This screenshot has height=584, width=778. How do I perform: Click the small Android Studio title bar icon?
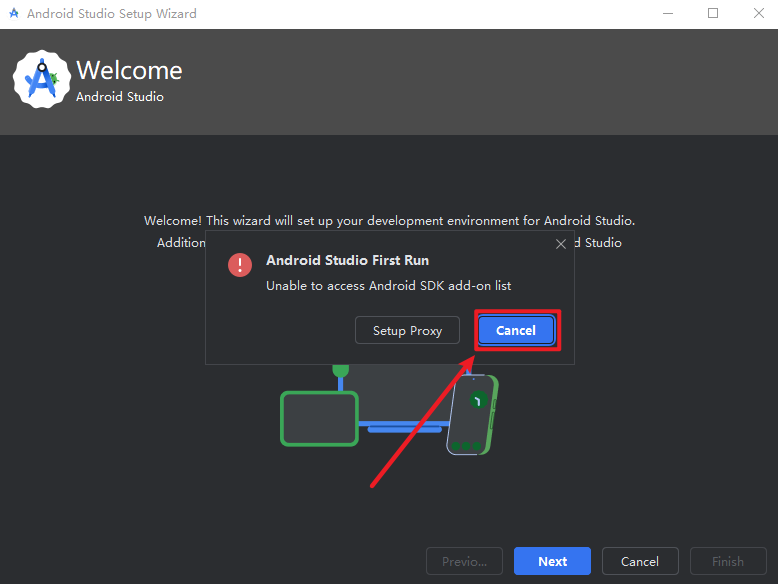pos(14,14)
